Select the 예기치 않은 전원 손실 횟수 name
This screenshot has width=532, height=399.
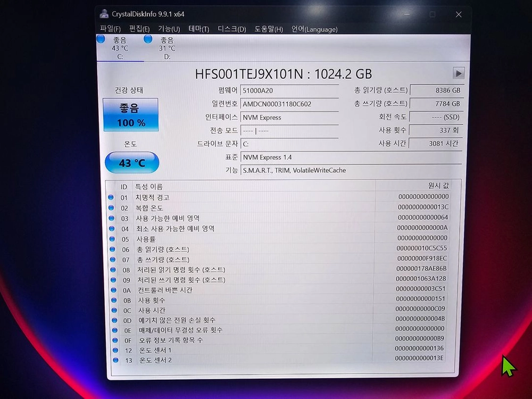177,320
